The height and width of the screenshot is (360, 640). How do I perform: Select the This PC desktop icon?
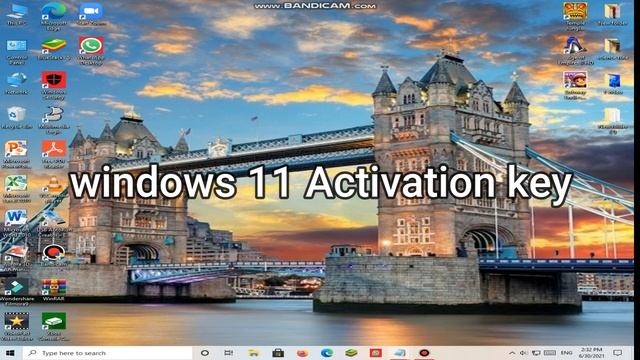coord(17,14)
